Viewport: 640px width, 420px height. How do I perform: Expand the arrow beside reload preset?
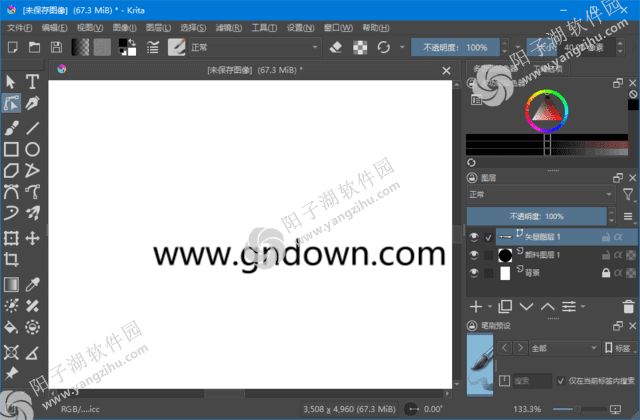tap(402, 47)
